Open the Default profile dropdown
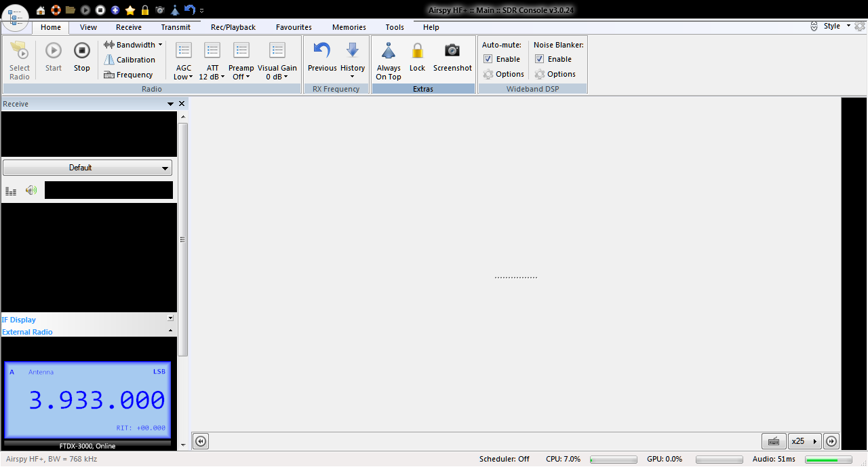Image resolution: width=868 pixels, height=467 pixels. 87,168
